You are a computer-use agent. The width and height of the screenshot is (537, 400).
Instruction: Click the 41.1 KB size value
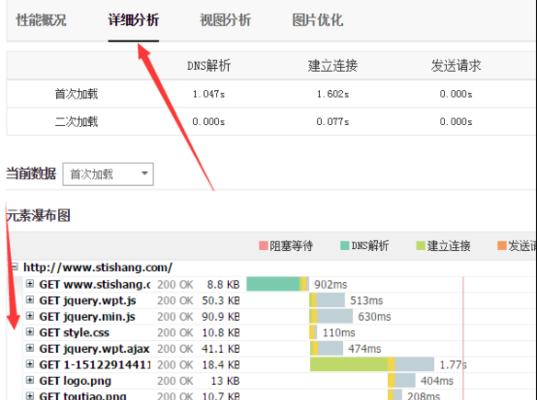point(221,349)
